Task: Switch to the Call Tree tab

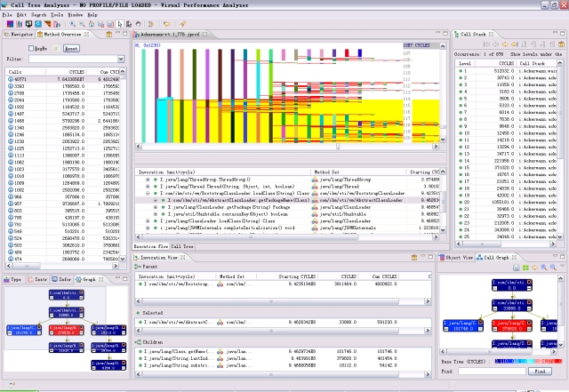Action: tap(182, 246)
